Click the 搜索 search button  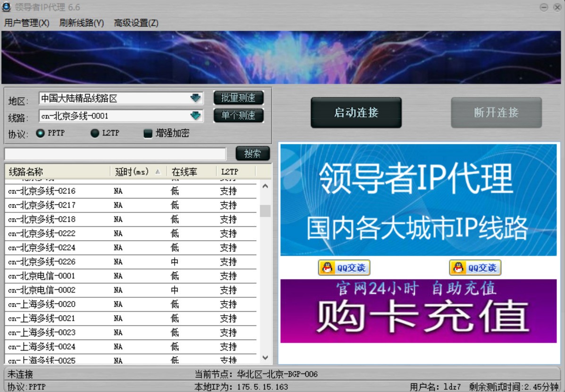coord(252,153)
